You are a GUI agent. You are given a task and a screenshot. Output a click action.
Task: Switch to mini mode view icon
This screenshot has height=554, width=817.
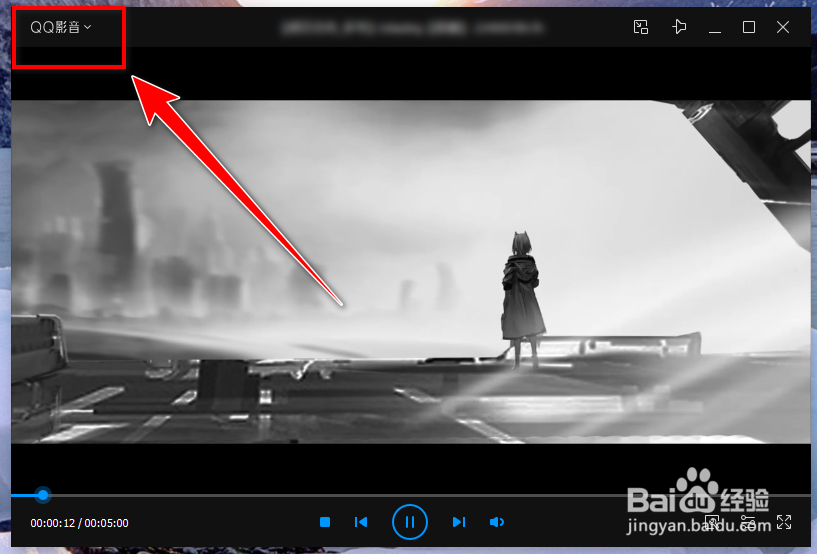(640, 27)
